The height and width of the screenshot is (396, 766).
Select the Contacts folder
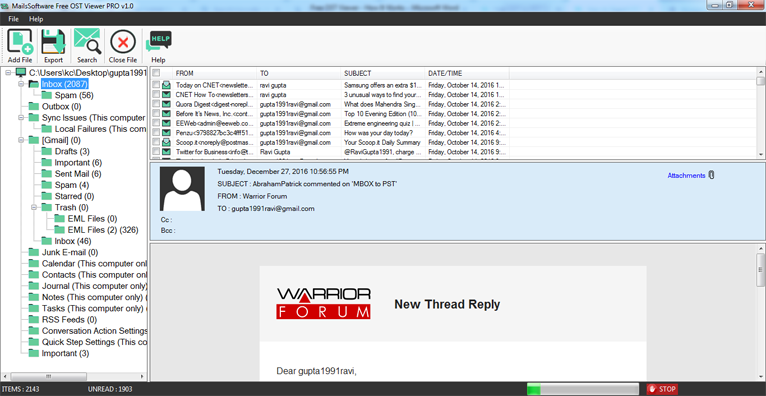[94, 275]
